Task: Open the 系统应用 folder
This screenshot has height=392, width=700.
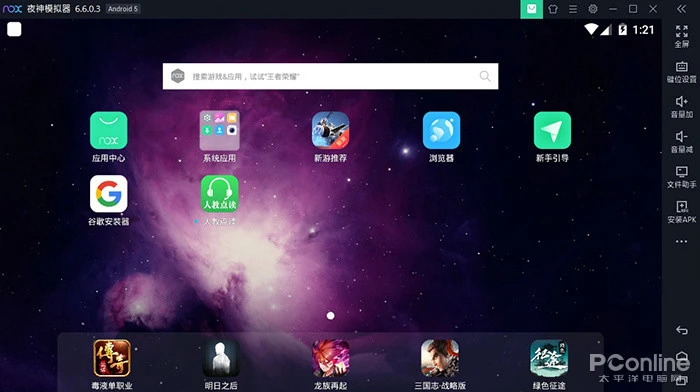Action: pyautogui.click(x=219, y=130)
